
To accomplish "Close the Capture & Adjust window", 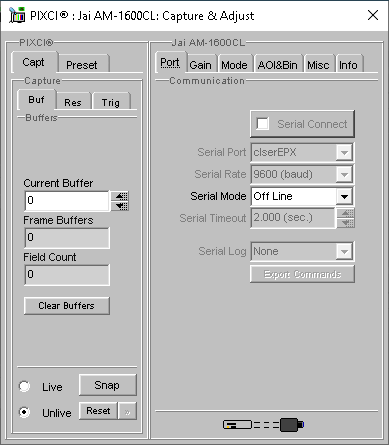I will point(373,15).
